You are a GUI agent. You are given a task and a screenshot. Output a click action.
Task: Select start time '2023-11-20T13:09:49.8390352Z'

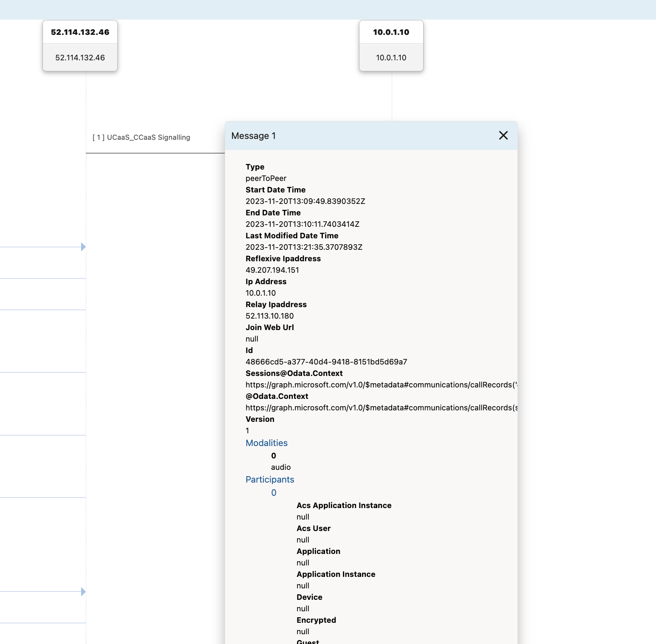pos(305,201)
